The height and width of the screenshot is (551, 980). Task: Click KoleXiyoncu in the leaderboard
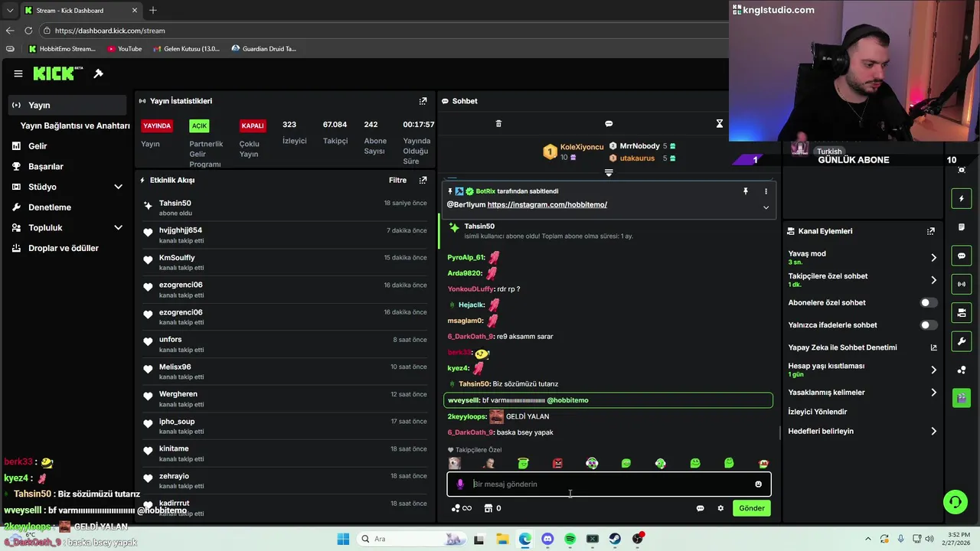581,147
